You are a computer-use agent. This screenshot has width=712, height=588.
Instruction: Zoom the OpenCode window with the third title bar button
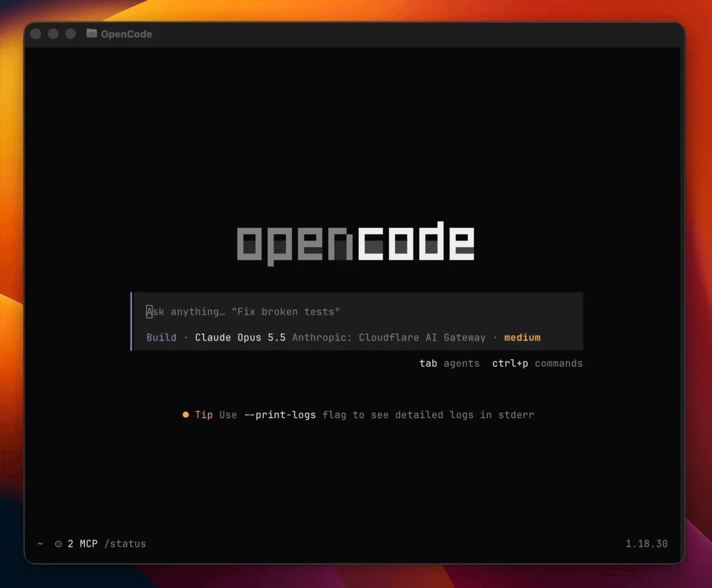click(71, 34)
